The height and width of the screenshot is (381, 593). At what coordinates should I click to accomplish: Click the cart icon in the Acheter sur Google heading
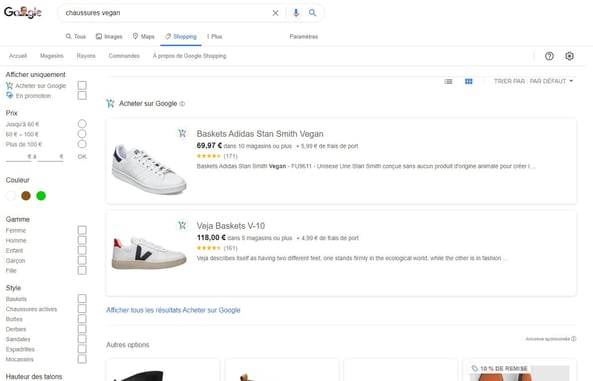point(110,103)
